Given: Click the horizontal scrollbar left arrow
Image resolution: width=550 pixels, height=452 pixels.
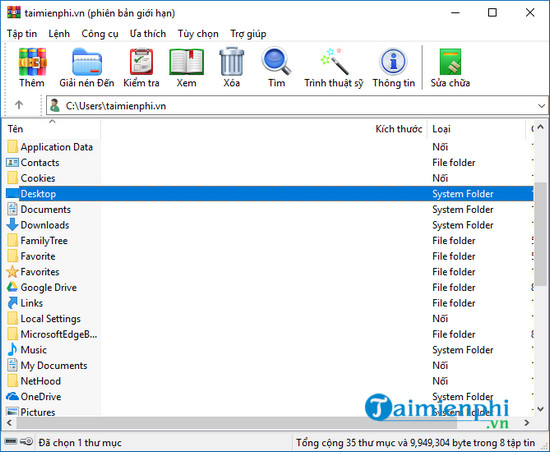Looking at the screenshot, I should point(9,423).
